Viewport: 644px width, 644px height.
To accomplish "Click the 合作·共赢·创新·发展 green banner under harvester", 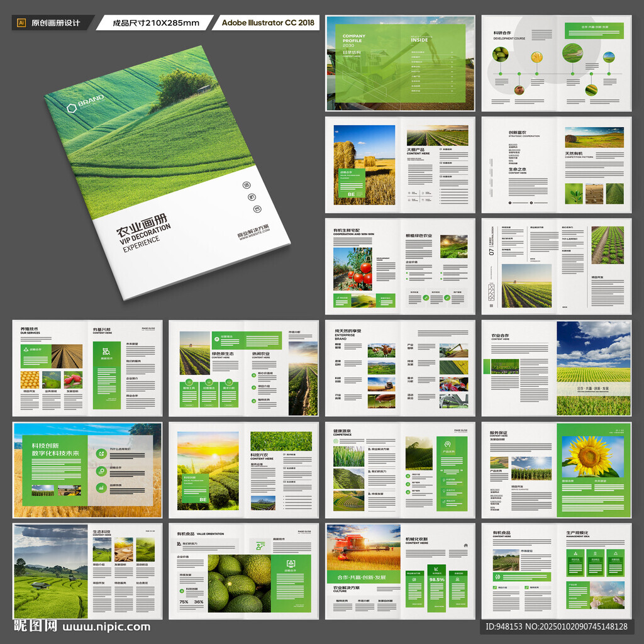I will click(364, 577).
